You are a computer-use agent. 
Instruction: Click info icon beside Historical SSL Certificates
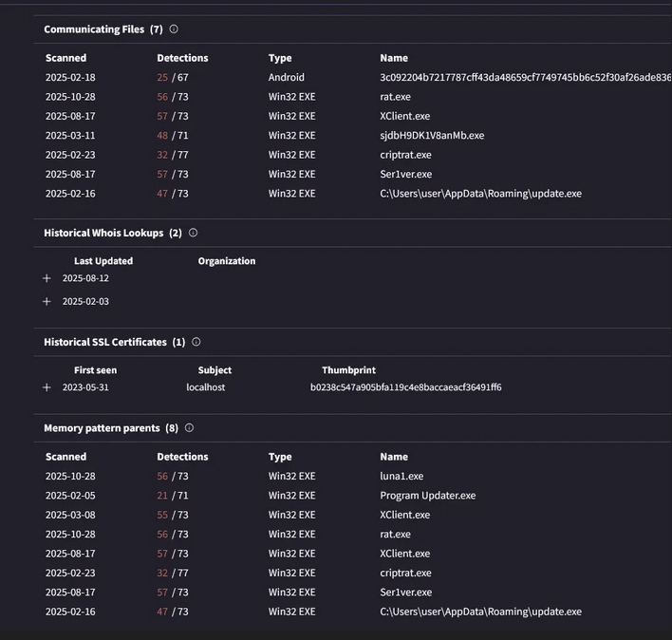pyautogui.click(x=196, y=342)
